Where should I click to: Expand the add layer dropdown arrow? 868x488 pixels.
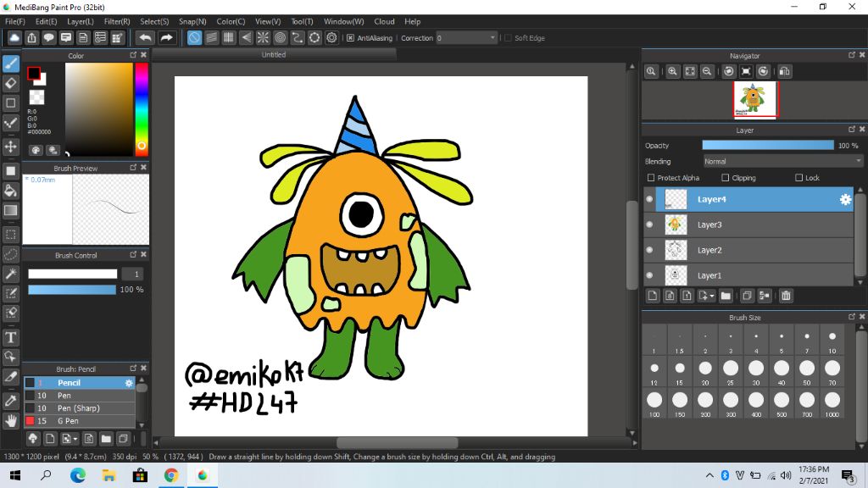[x=712, y=296]
